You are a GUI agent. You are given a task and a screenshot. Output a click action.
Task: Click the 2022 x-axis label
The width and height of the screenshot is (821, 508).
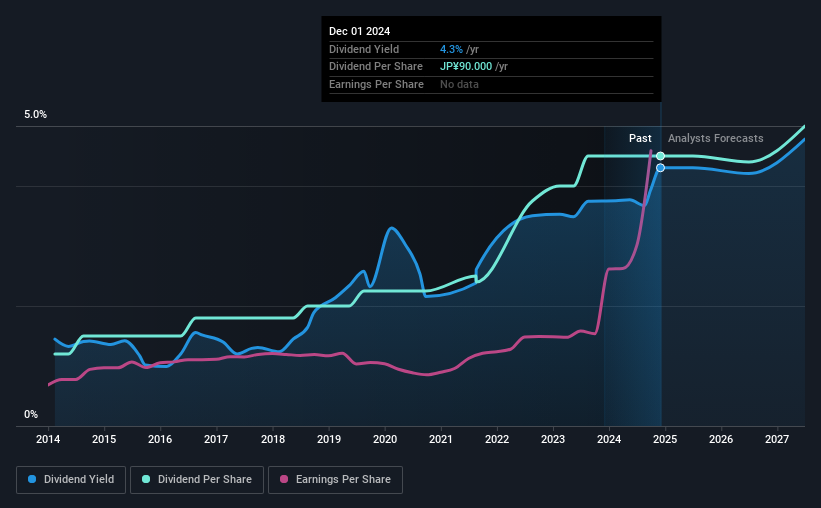[497, 439]
